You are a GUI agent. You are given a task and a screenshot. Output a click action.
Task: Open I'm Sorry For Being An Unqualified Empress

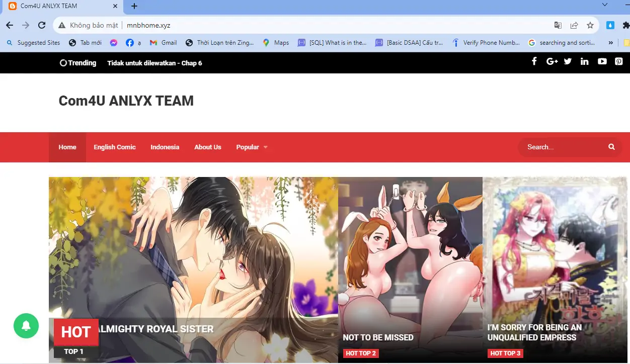click(x=534, y=332)
